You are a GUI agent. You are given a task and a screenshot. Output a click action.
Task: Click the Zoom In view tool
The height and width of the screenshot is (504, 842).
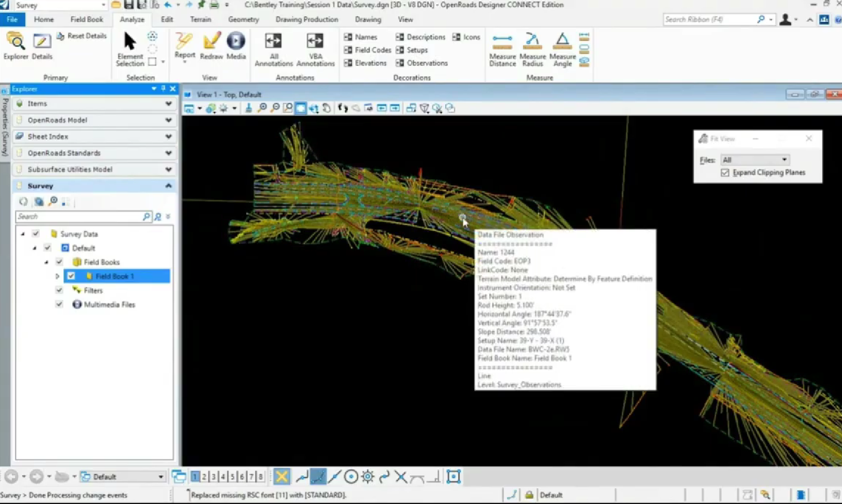pos(262,108)
